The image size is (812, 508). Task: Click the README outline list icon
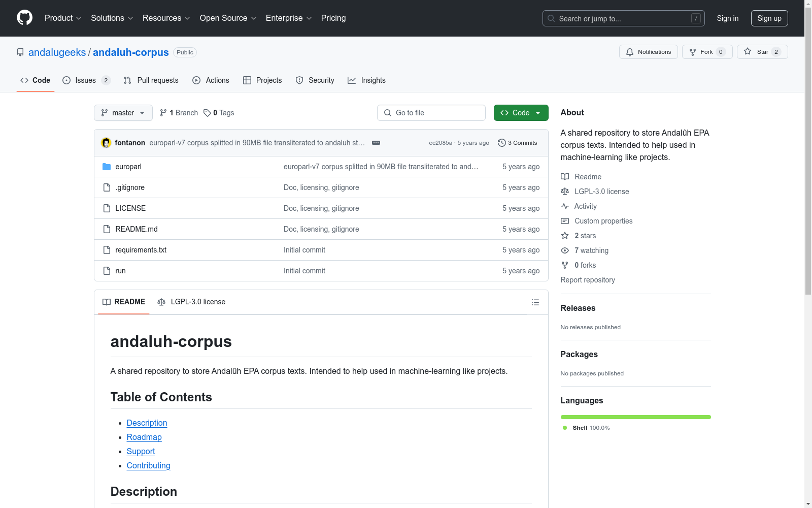pos(535,302)
